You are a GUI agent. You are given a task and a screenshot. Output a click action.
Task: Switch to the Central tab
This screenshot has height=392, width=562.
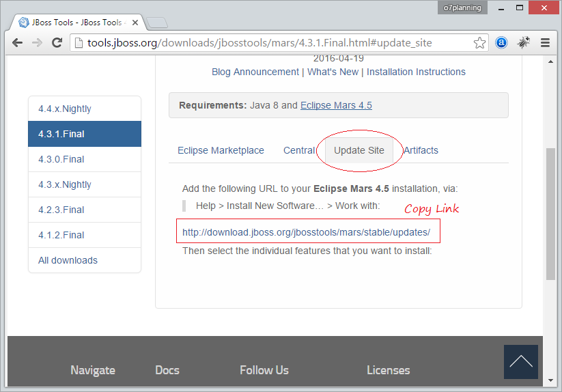click(299, 150)
